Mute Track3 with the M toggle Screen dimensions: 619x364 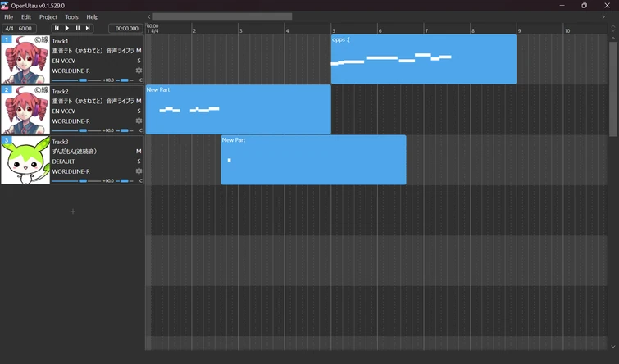(139, 151)
